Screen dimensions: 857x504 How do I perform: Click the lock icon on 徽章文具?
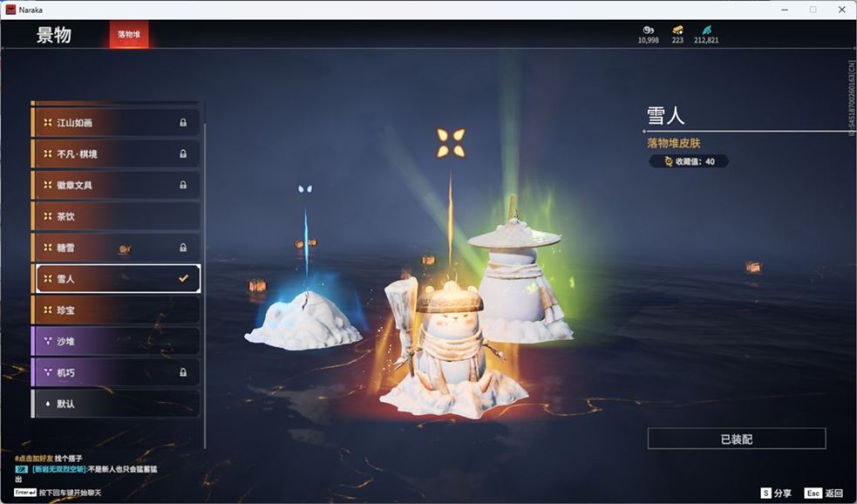point(183,185)
